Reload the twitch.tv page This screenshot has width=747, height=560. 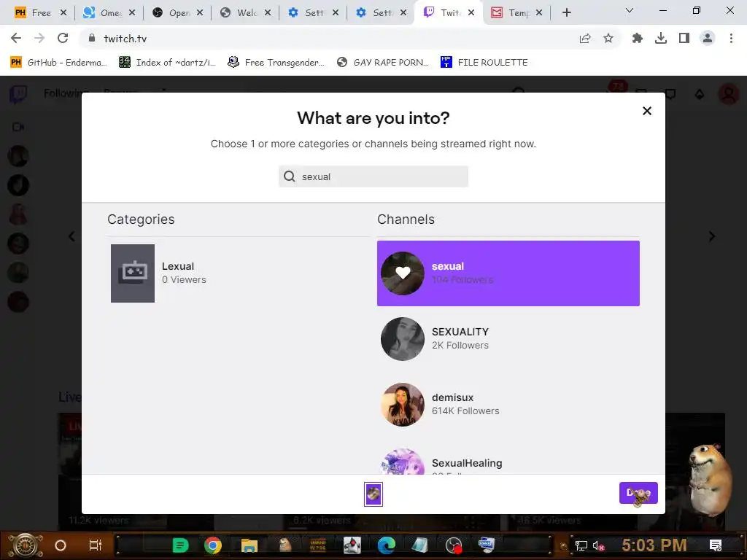(63, 38)
